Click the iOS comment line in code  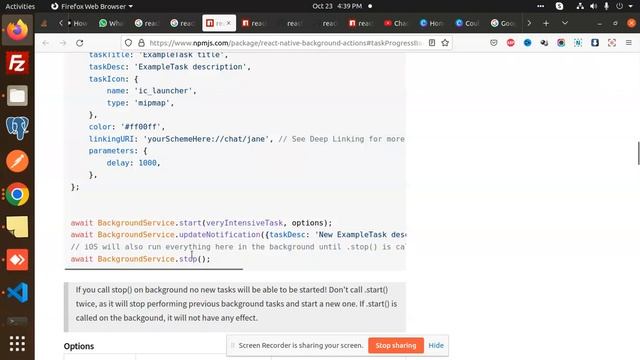coord(238,247)
